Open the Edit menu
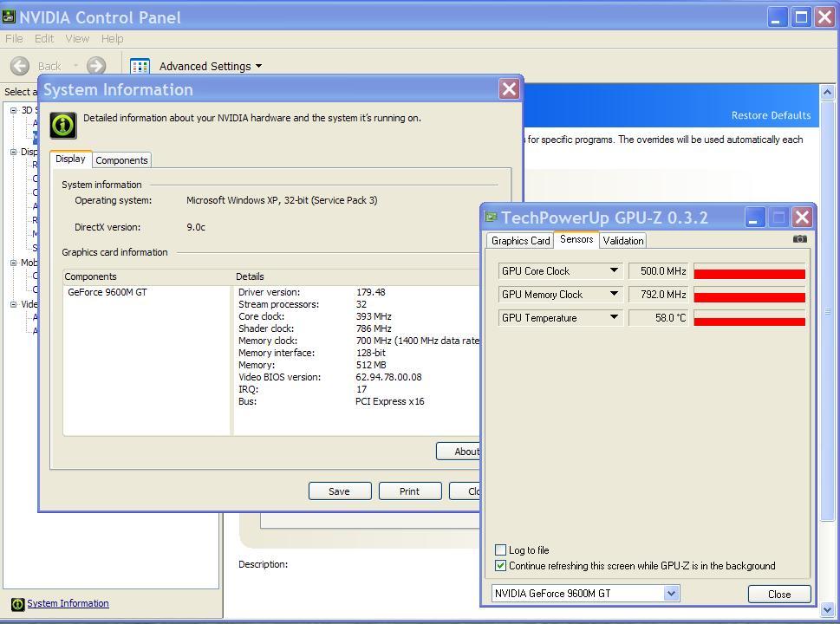Screen dimensions: 840x624 44,38
